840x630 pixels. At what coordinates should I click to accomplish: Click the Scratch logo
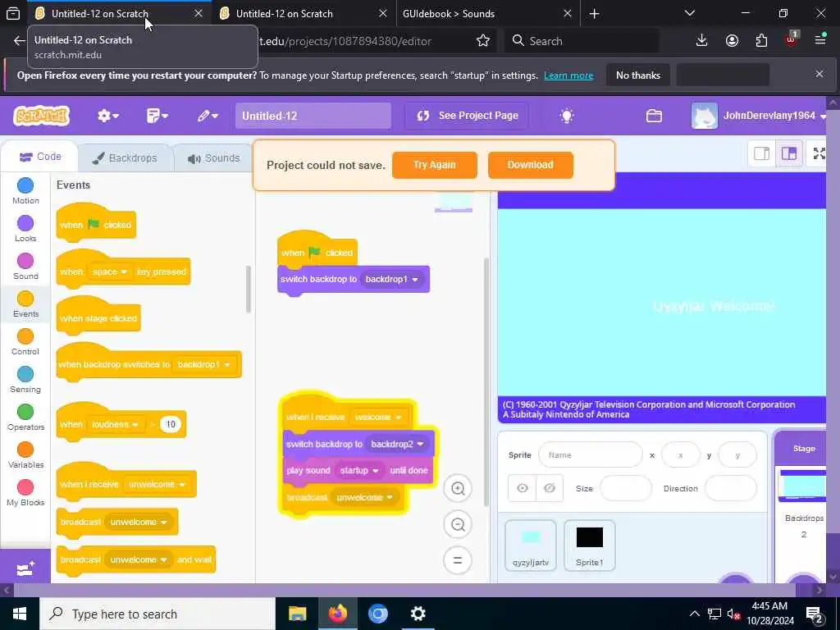[x=41, y=116]
